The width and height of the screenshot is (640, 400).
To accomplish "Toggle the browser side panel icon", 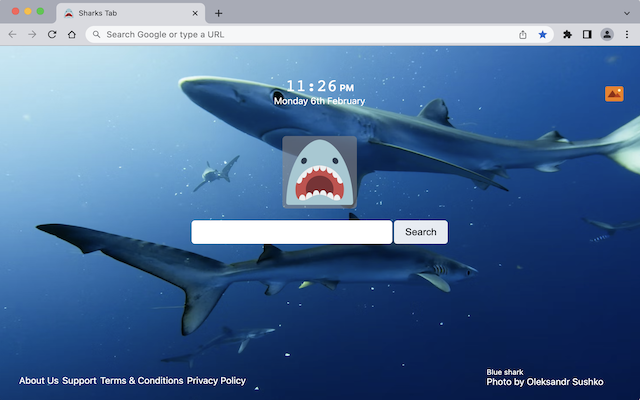I will 587,35.
